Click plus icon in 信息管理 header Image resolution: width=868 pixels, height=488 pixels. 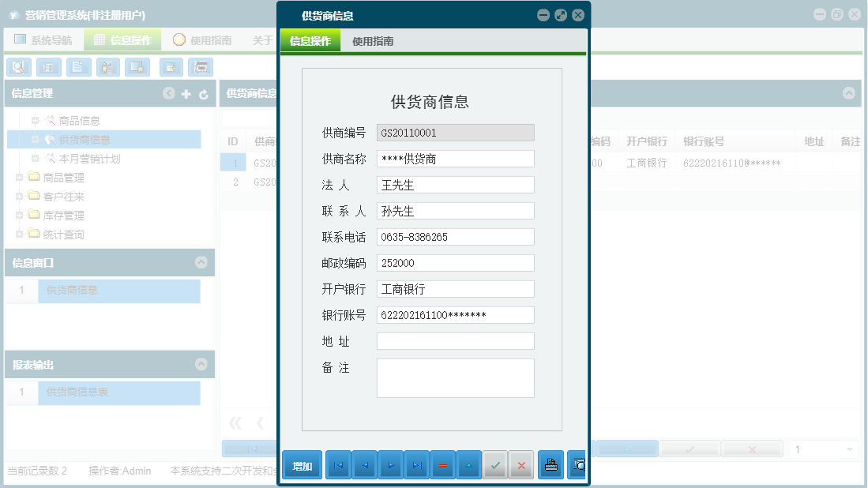186,94
